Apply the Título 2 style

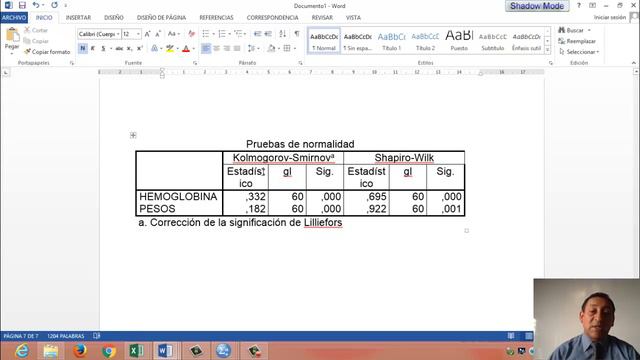coord(425,41)
